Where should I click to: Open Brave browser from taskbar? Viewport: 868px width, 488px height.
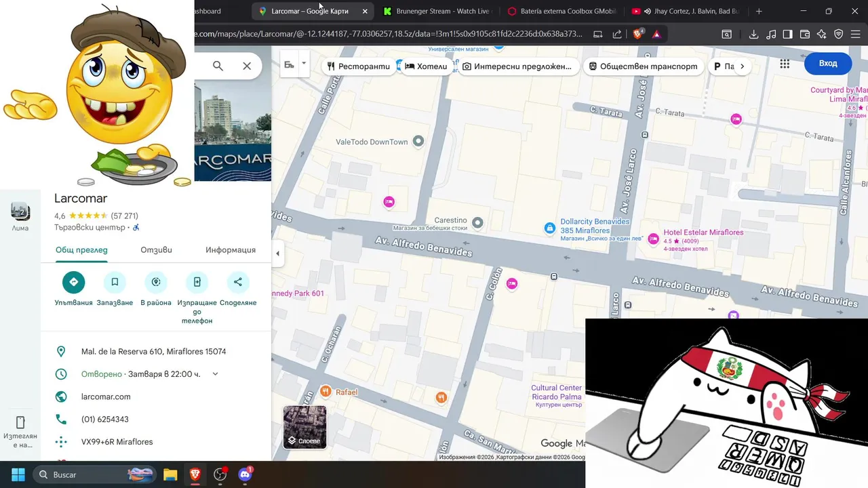pyautogui.click(x=195, y=474)
